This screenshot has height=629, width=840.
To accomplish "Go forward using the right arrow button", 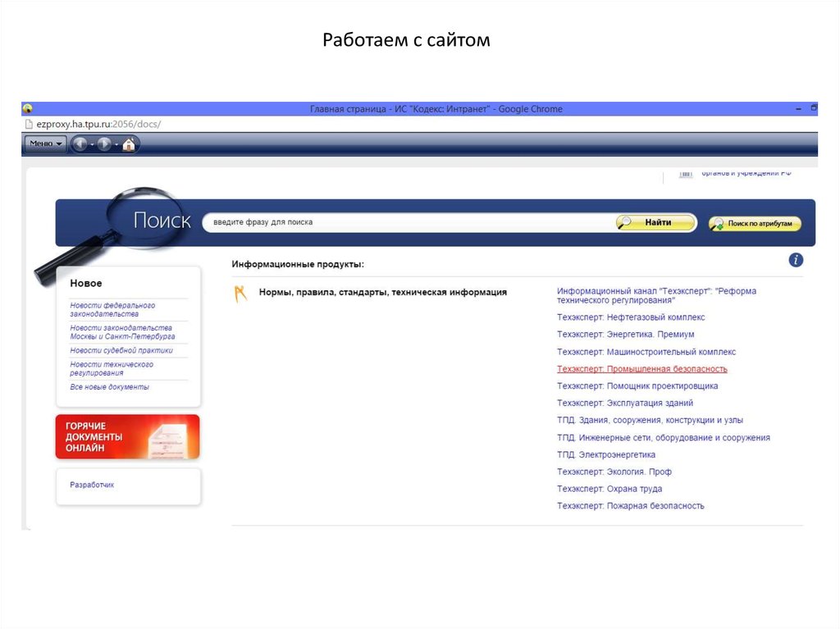I will point(104,144).
